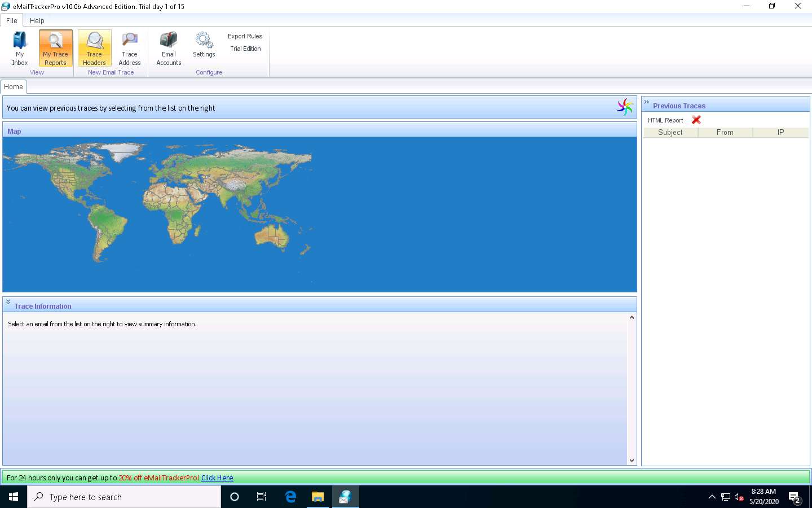The height and width of the screenshot is (508, 812).
Task: Open Cortana from the taskbar
Action: (235, 497)
